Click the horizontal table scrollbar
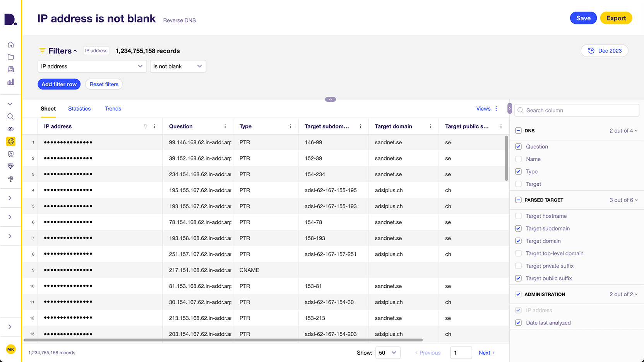Viewport: 644px width, 362px height. pos(223,340)
